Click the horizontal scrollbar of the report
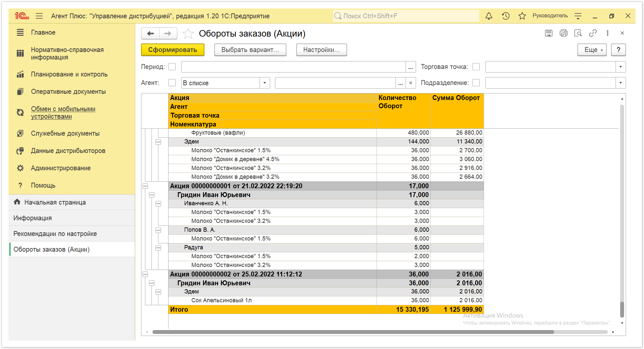This screenshot has width=644, height=349. point(353,332)
